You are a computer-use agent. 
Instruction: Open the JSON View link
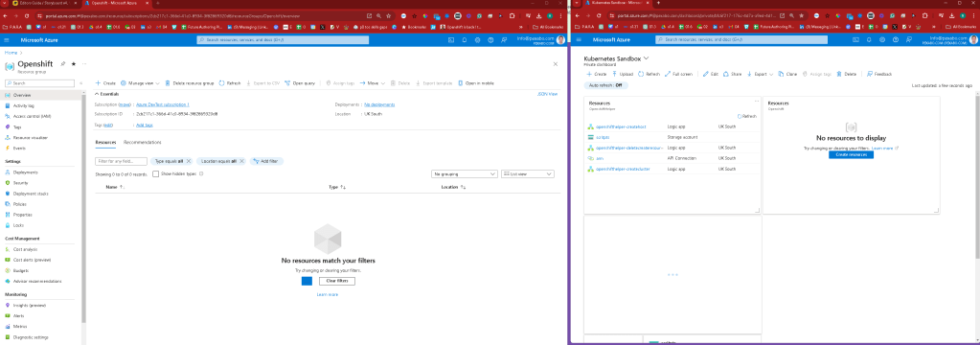(x=547, y=94)
